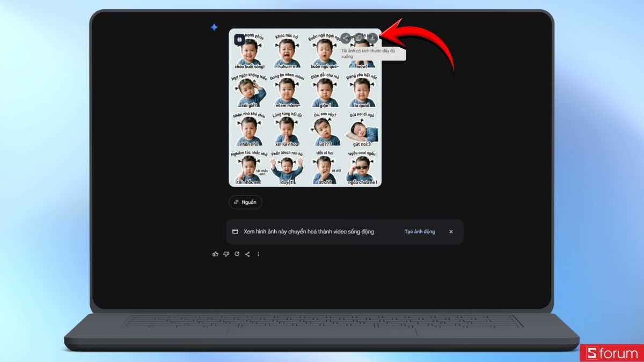Open the three-dot more options menu
The height and width of the screenshot is (362, 644).
[x=258, y=254]
